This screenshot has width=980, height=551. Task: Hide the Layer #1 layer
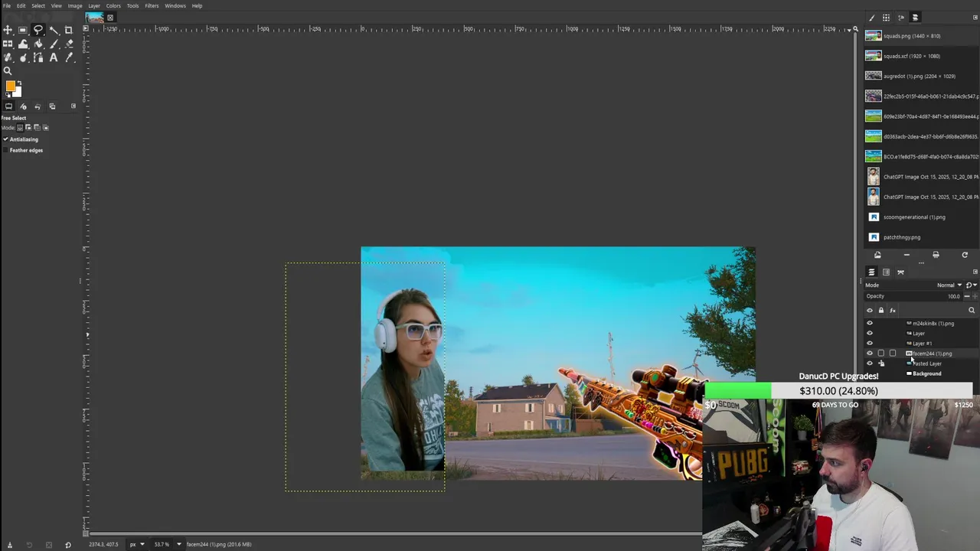tap(869, 343)
